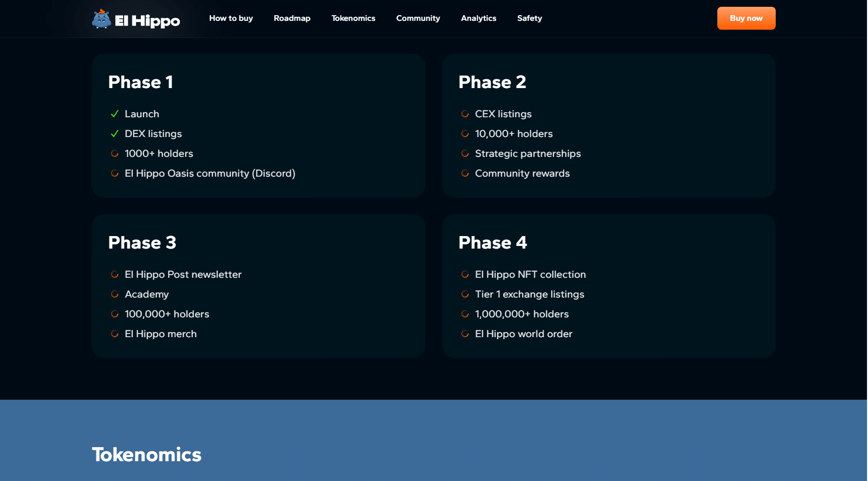
Task: Click the El Hippo Post newsletter text
Action: (183, 275)
